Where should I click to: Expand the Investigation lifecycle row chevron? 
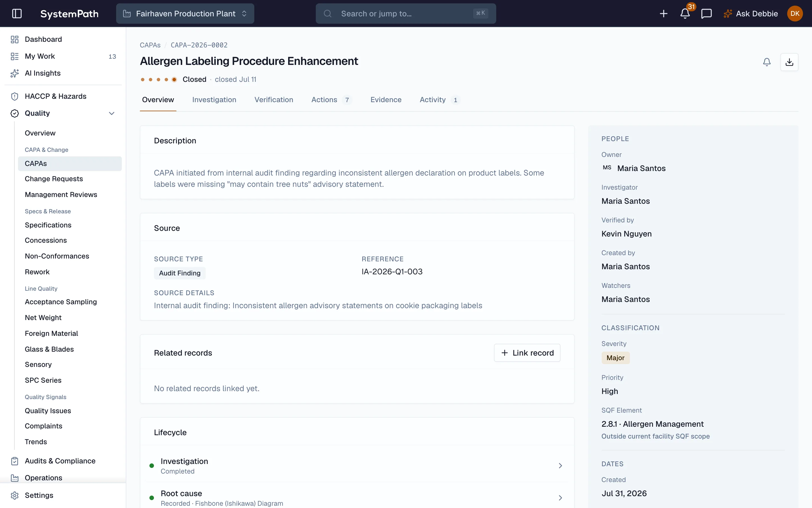(x=560, y=466)
